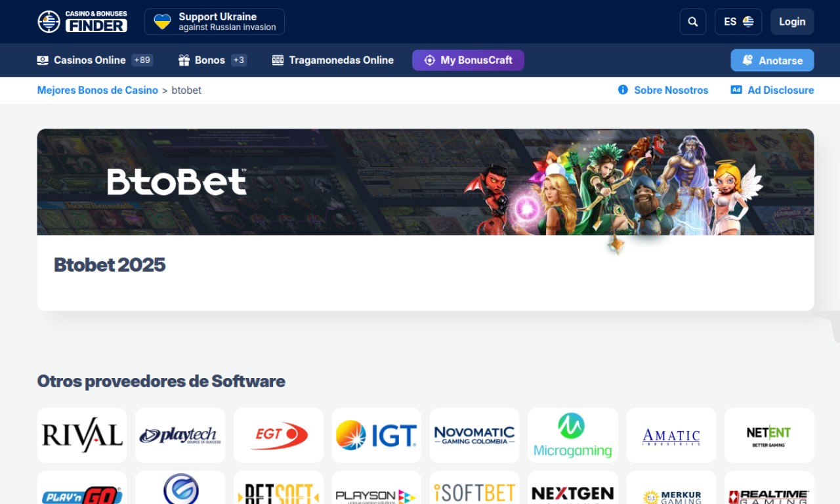Click the Login button

point(792,22)
